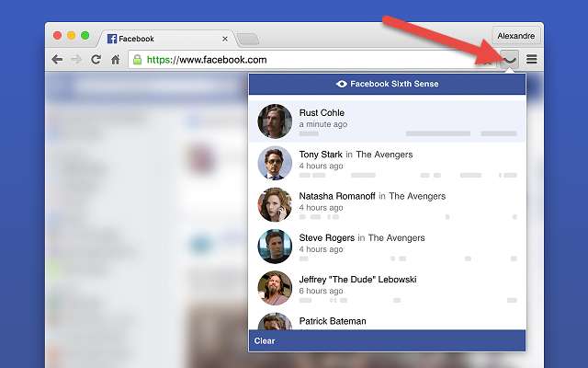This screenshot has width=588, height=368.
Task: Select the Rust Cohle name
Action: (322, 112)
